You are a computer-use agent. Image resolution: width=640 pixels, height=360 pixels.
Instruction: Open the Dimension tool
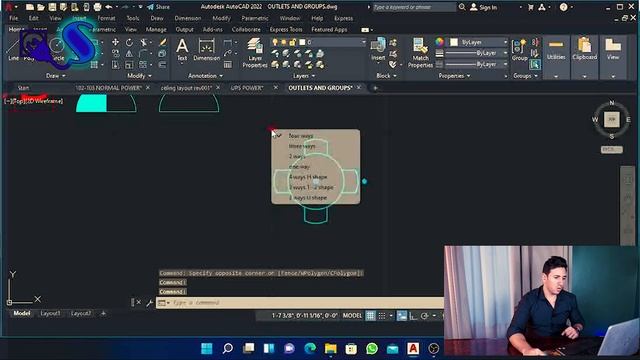(207, 50)
